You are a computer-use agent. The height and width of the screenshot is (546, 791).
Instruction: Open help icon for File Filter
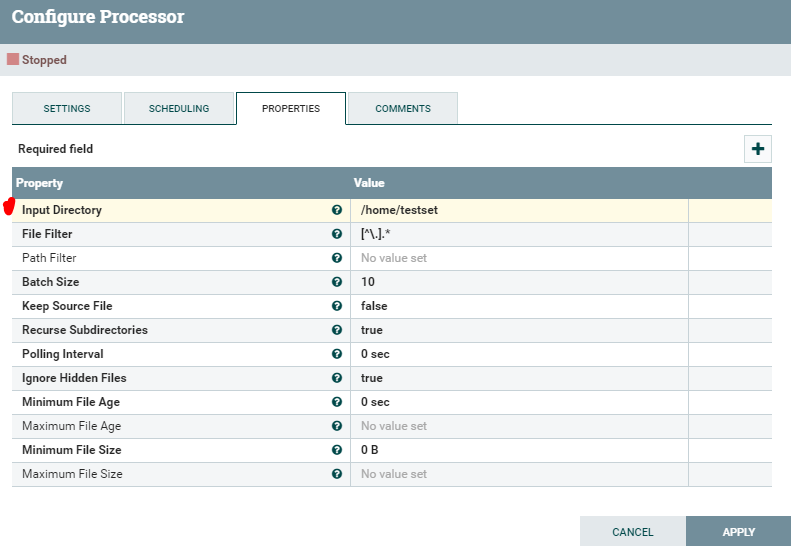click(337, 234)
